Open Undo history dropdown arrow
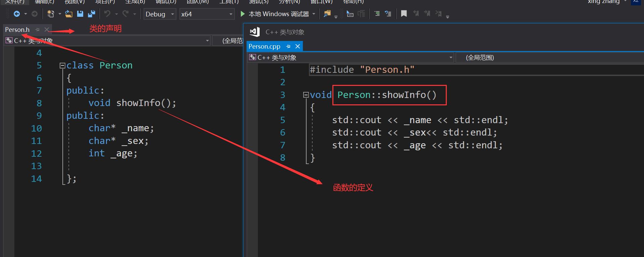The image size is (644, 257). pos(116,14)
